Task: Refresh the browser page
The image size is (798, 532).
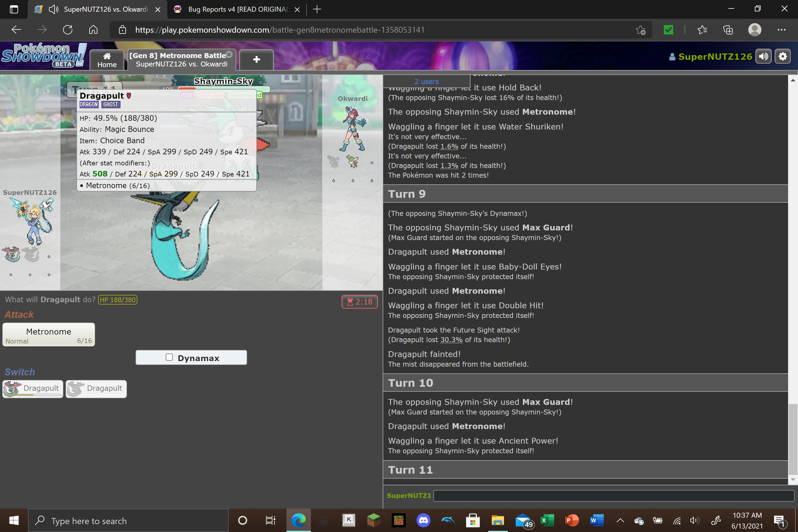Action: point(67,30)
